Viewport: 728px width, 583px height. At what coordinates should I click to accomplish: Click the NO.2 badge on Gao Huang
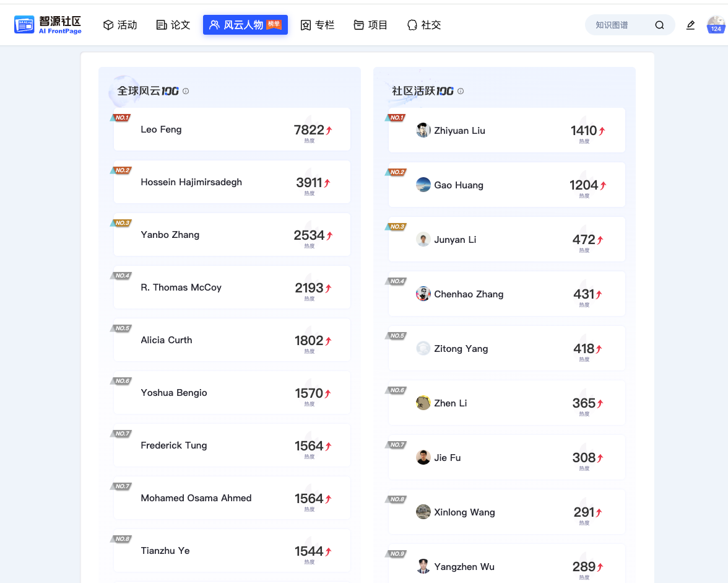(396, 172)
